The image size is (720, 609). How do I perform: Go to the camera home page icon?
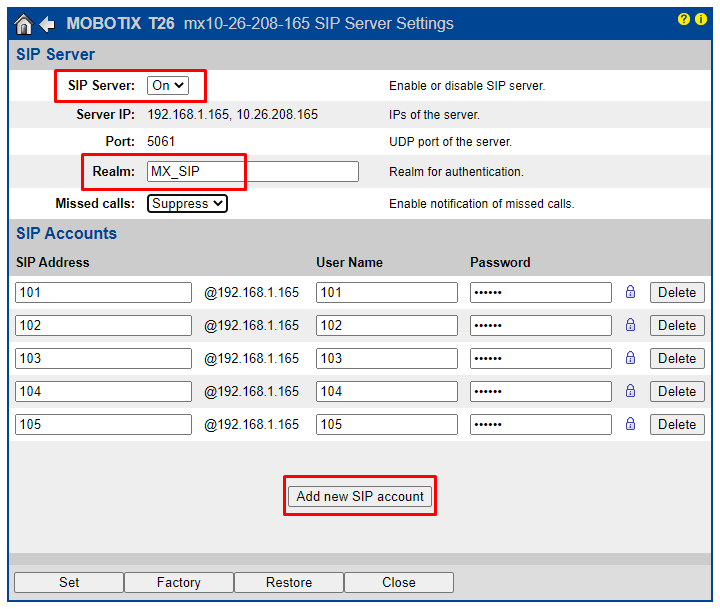coord(23,24)
